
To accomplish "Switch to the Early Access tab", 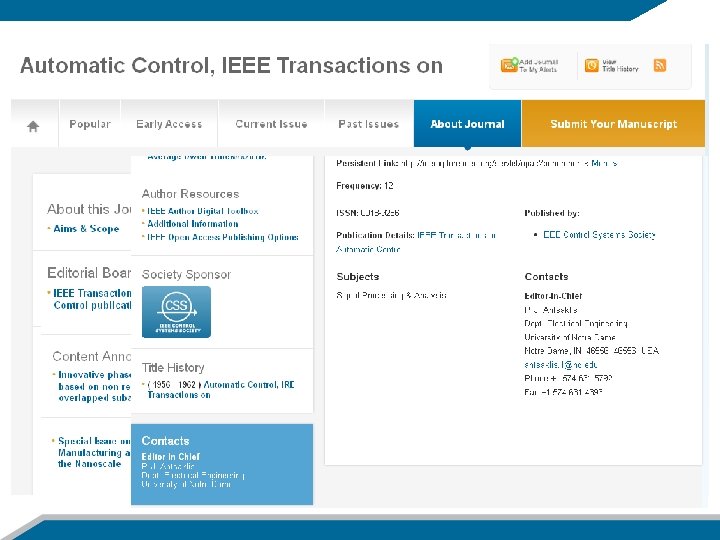I will point(169,124).
